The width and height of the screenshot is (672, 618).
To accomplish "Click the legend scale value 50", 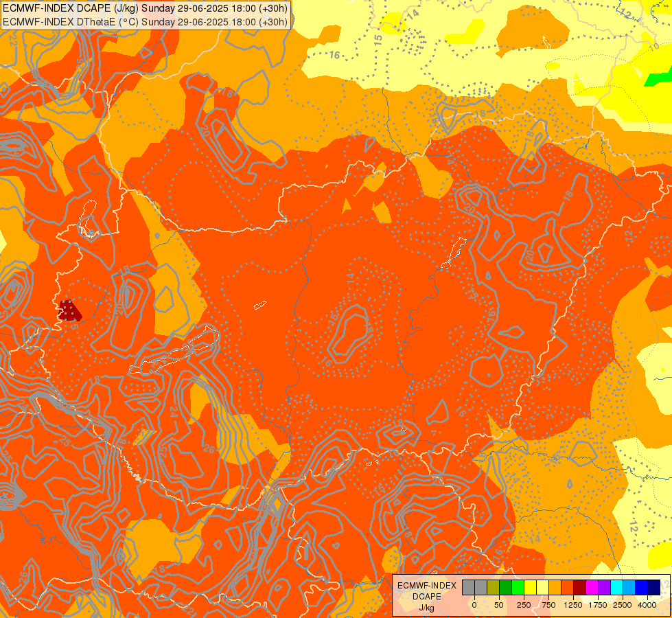I will 499,605.
